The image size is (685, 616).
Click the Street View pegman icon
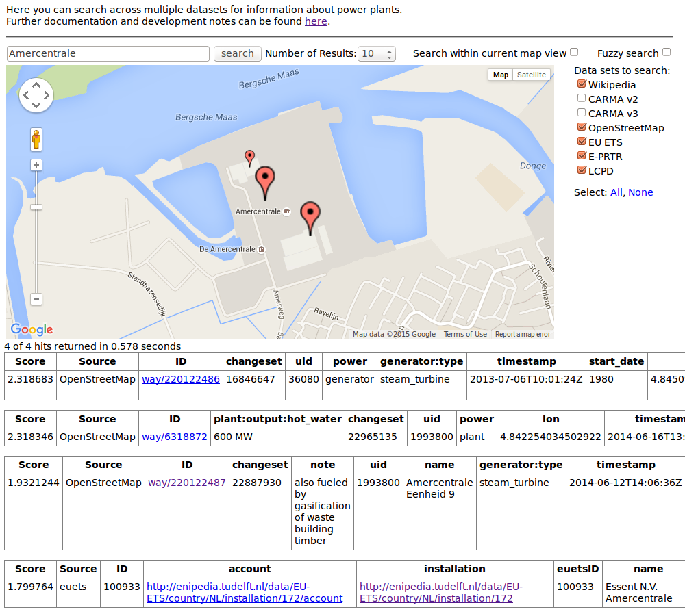click(36, 139)
